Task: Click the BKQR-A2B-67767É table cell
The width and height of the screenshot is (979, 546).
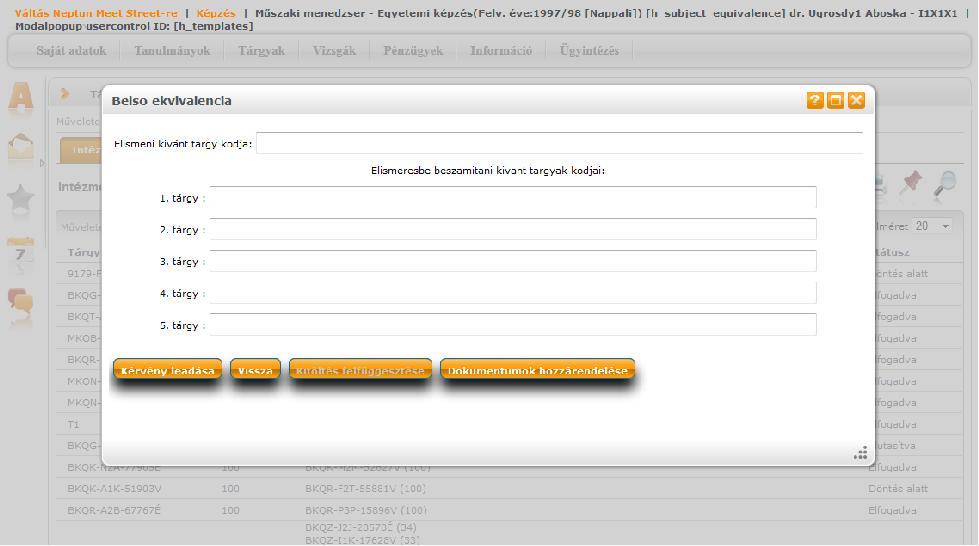Action: [x=114, y=510]
